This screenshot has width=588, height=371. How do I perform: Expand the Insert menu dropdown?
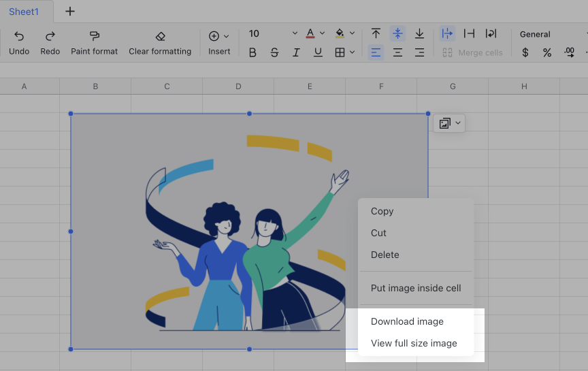coord(226,36)
